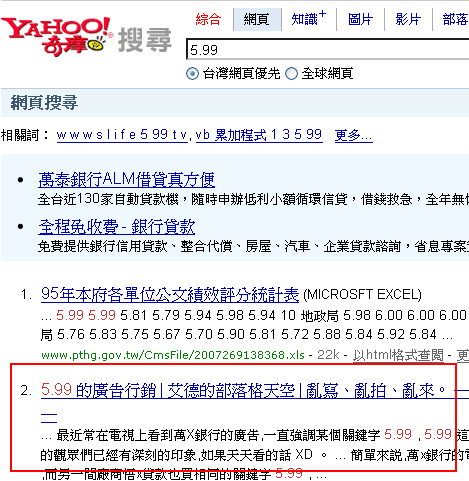
Task: Open the 知識+ tab
Action: click(309, 19)
